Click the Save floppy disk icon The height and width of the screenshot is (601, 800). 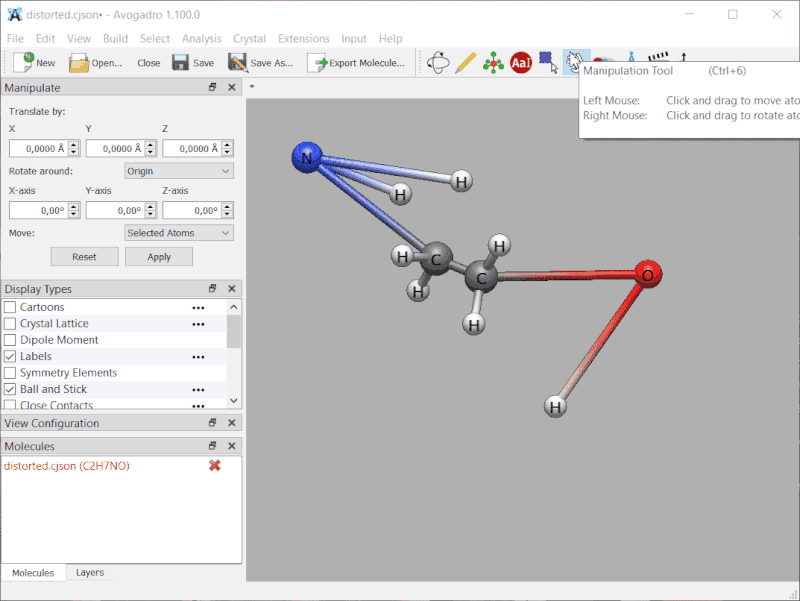180,63
